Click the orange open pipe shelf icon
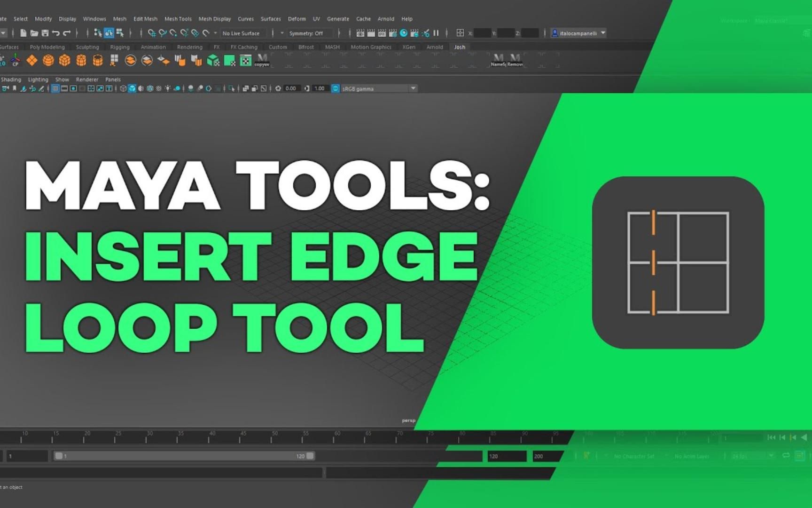The width and height of the screenshot is (812, 508). 97,60
